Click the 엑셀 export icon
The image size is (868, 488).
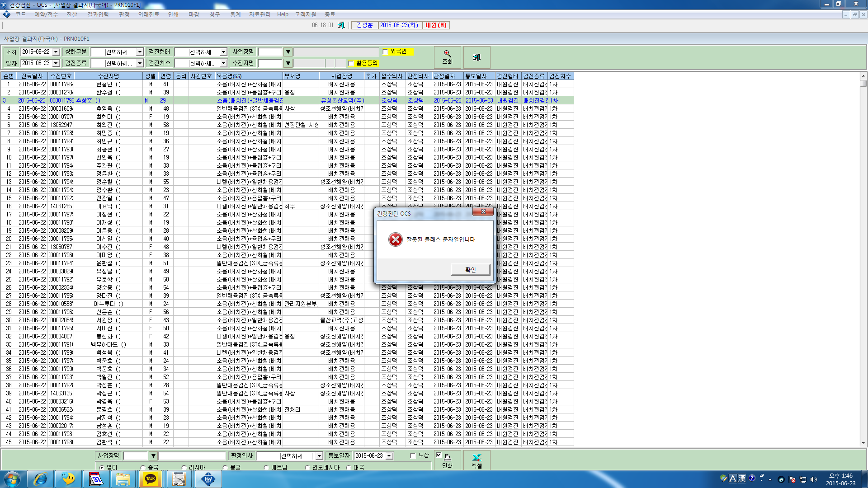476,460
